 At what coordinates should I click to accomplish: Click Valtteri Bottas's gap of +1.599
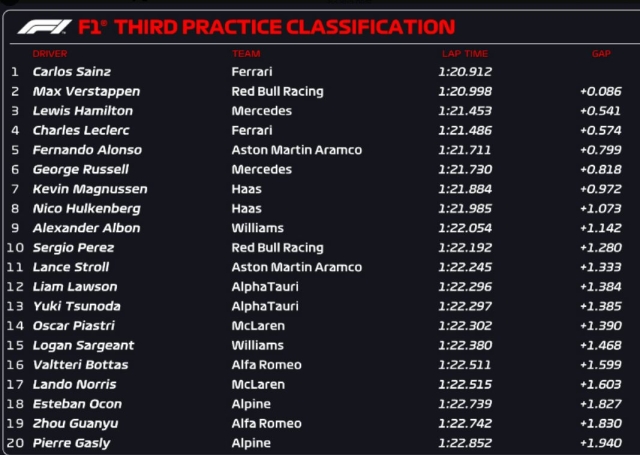600,365
